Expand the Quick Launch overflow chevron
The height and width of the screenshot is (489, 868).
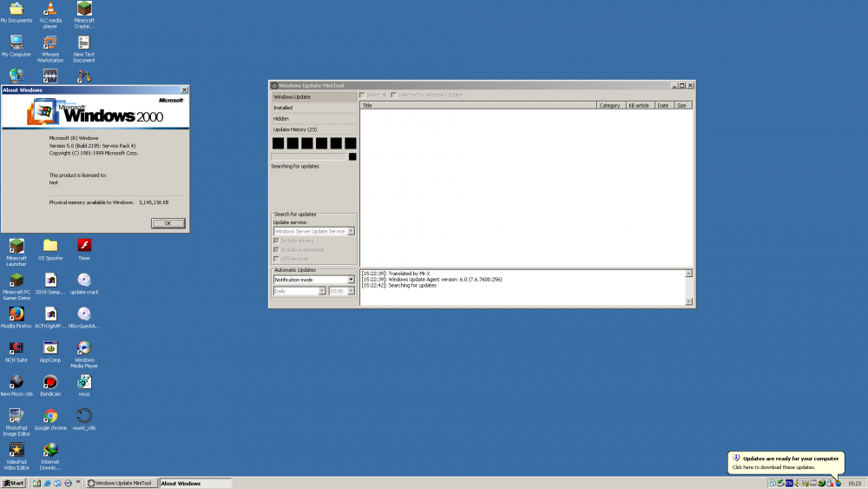(78, 482)
